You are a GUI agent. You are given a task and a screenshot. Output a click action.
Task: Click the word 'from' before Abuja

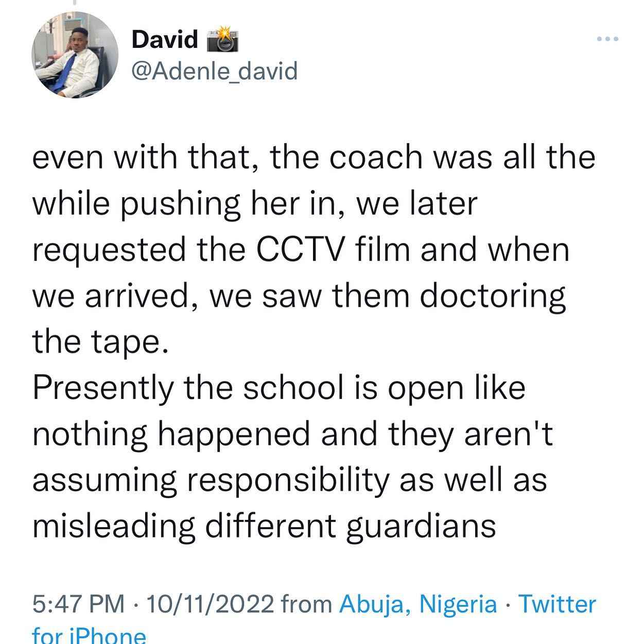point(307,604)
